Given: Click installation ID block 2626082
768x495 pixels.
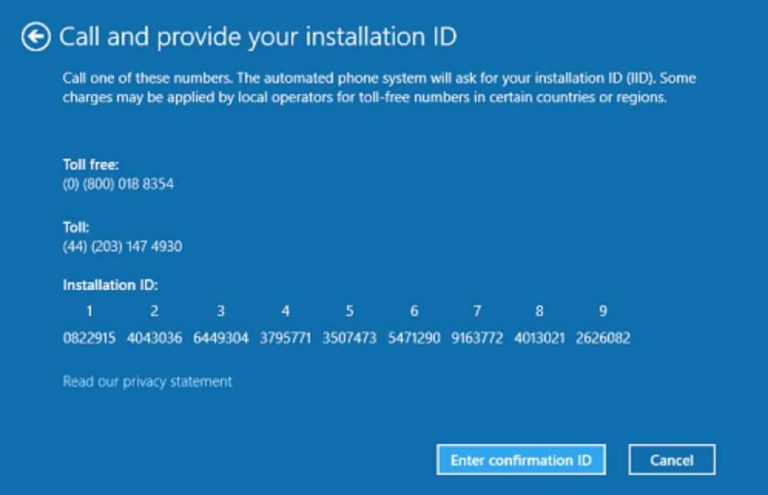Looking at the screenshot, I should click(x=603, y=338).
